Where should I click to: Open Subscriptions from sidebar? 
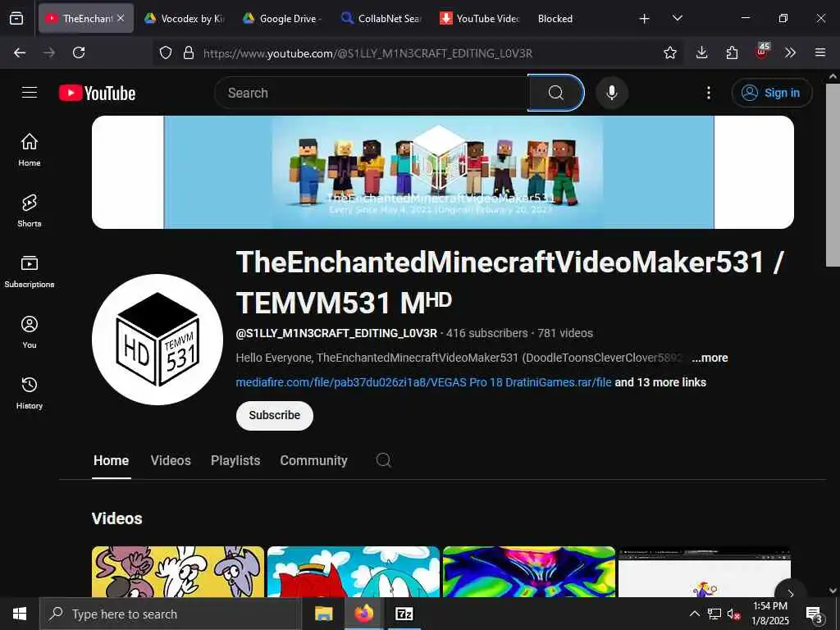pyautogui.click(x=30, y=271)
